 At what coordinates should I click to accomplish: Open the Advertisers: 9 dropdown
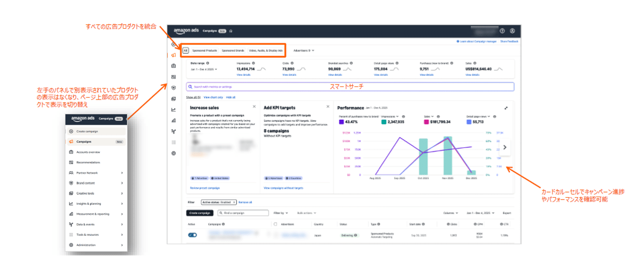pyautogui.click(x=304, y=50)
